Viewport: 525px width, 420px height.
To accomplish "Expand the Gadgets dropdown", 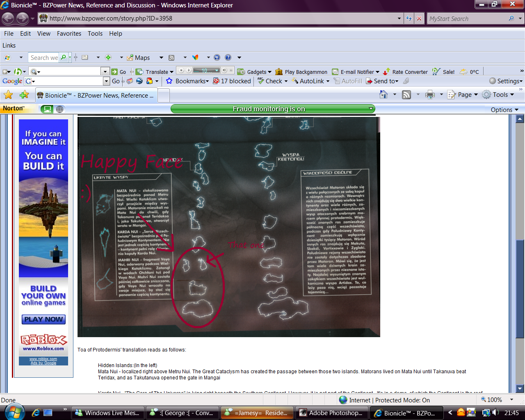I will click(x=269, y=72).
